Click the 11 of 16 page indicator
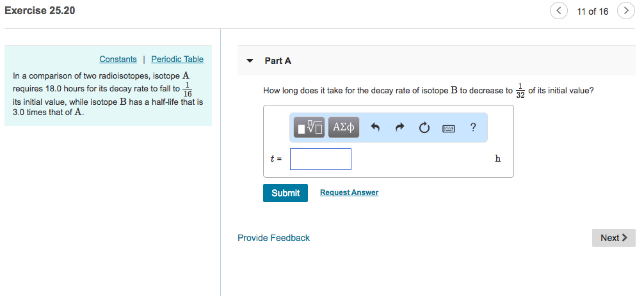The image size is (644, 296). tap(592, 12)
